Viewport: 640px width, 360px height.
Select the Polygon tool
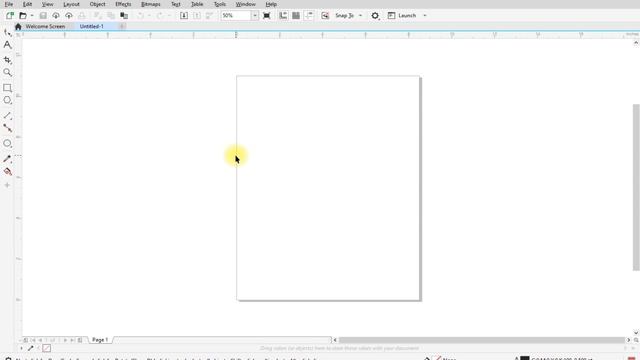(x=7, y=100)
